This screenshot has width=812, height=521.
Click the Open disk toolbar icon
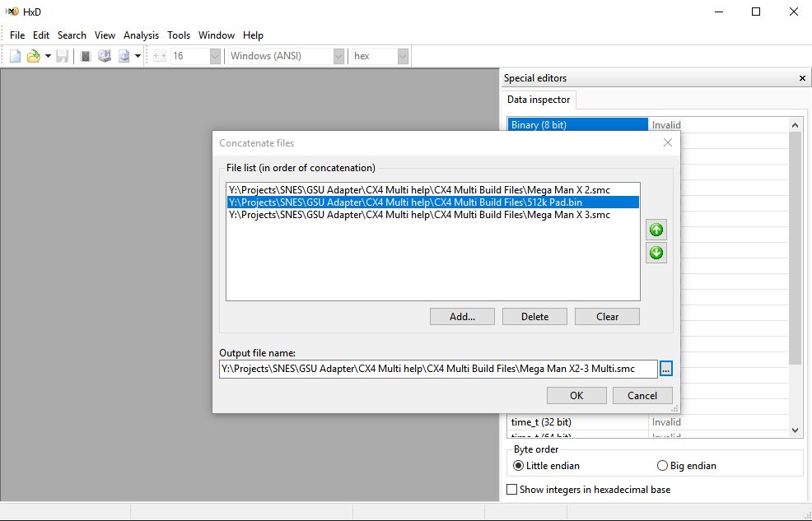point(105,56)
